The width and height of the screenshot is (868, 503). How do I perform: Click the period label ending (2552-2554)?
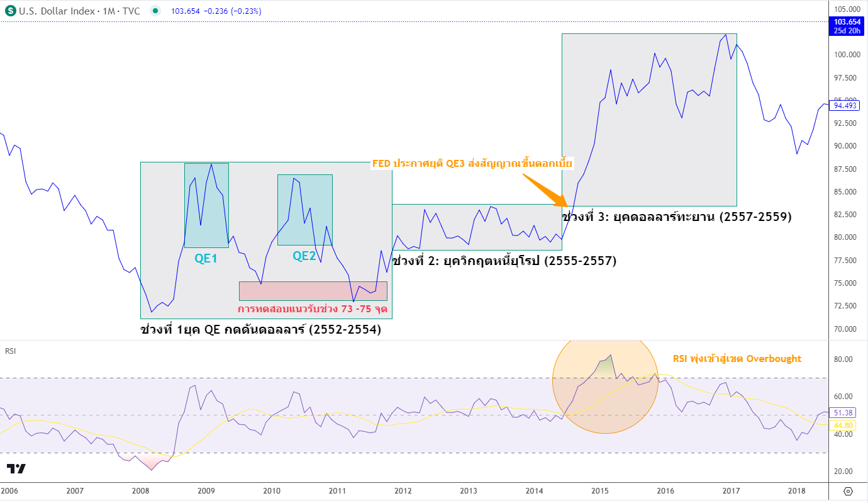[260, 329]
